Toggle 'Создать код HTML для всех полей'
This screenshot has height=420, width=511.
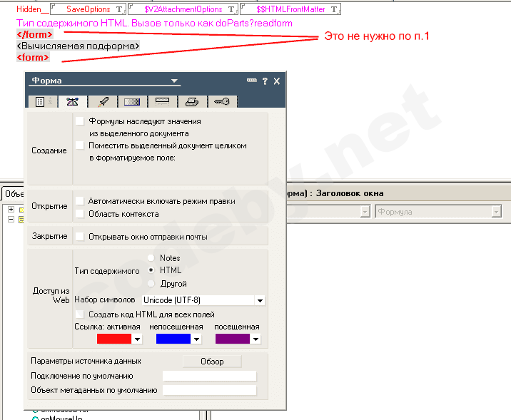pyautogui.click(x=80, y=314)
